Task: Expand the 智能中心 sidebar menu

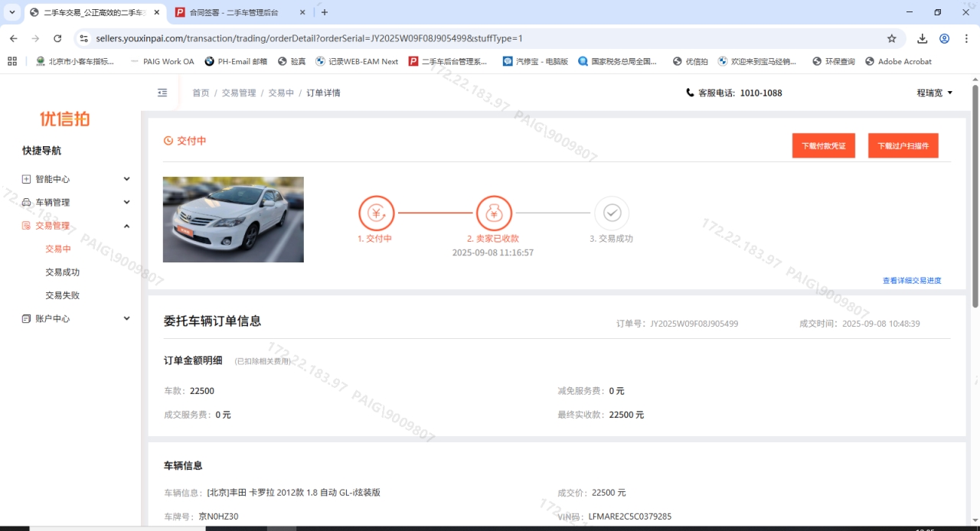Action: 77,179
